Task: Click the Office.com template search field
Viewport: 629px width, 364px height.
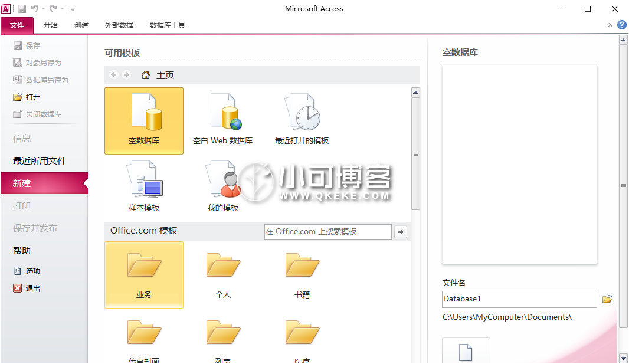Action: tap(327, 232)
